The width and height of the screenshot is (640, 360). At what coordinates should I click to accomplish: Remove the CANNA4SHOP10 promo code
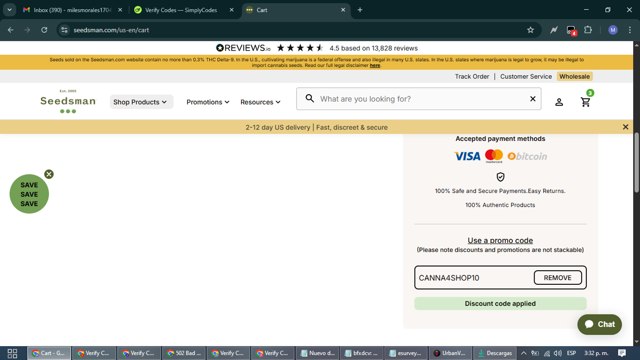click(x=558, y=278)
